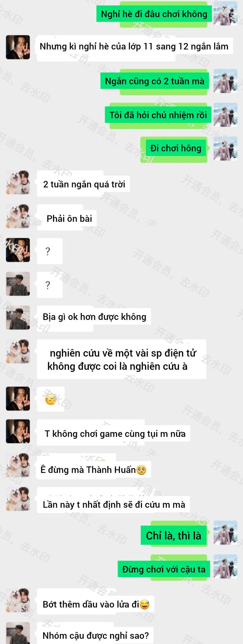
Task: Click the message about 'sp điện tử' research
Action: pyautogui.click(x=121, y=359)
